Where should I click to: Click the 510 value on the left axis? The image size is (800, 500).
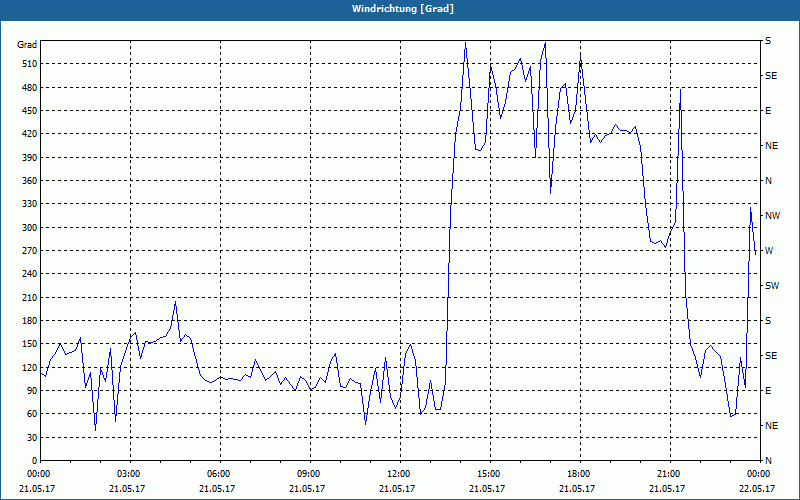click(x=29, y=64)
